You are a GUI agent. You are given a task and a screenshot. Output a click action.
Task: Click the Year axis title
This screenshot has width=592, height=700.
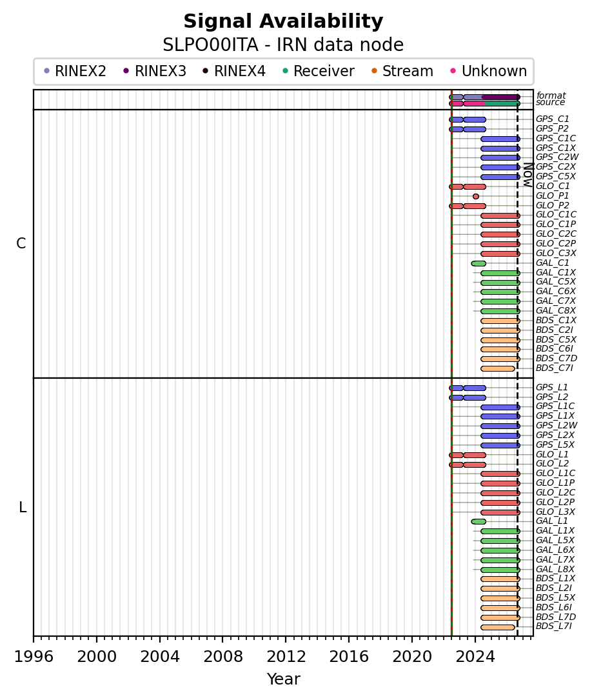[x=284, y=679]
